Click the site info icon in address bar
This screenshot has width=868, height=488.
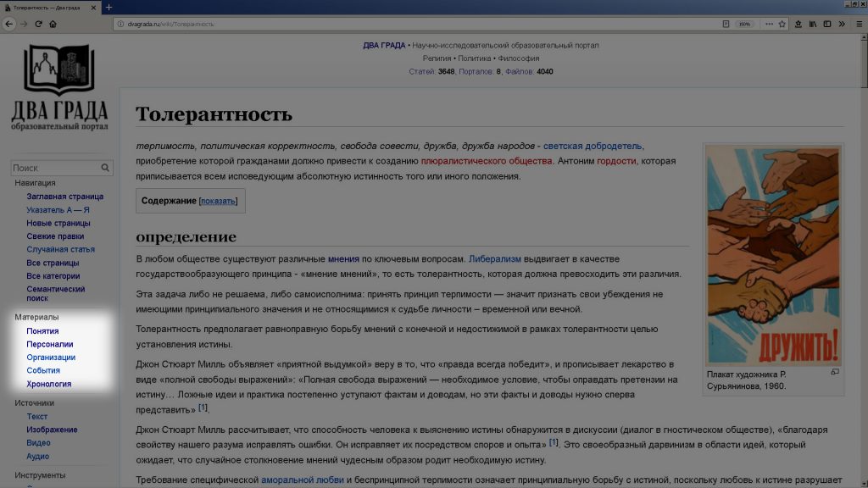point(120,24)
